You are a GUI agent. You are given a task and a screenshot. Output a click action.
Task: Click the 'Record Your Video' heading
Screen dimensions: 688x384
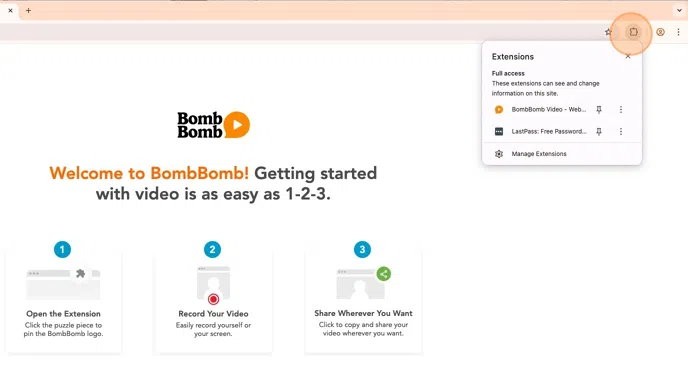point(213,314)
